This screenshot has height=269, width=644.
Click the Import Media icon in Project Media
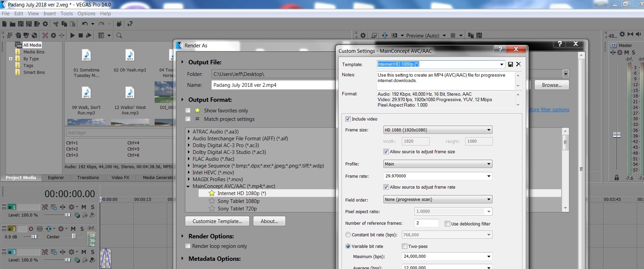18,35
